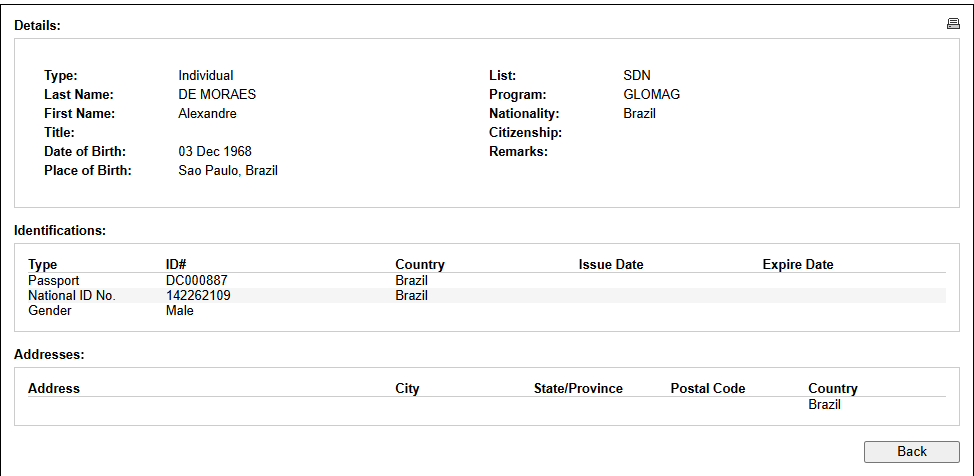Image resolution: width=974 pixels, height=476 pixels.
Task: Click the Issue Date column header
Action: click(611, 265)
